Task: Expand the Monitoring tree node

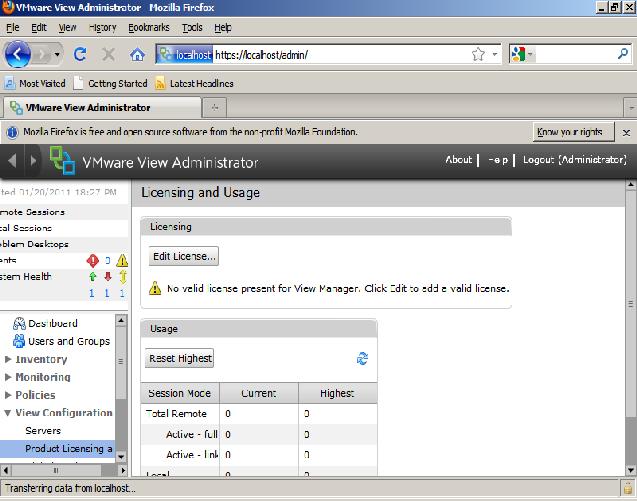Action: [x=8, y=377]
